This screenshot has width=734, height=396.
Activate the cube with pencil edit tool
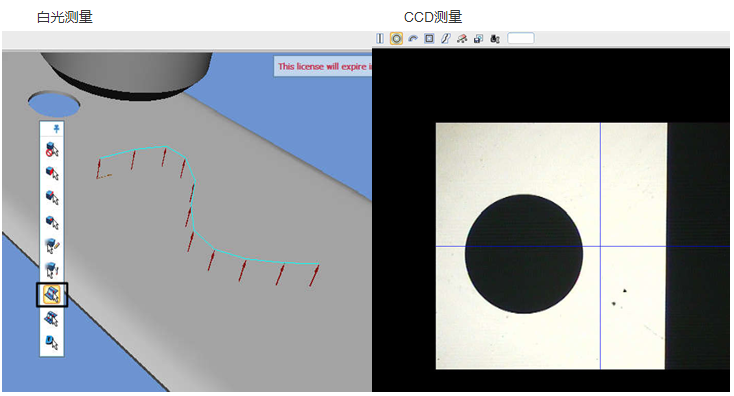(x=52, y=245)
